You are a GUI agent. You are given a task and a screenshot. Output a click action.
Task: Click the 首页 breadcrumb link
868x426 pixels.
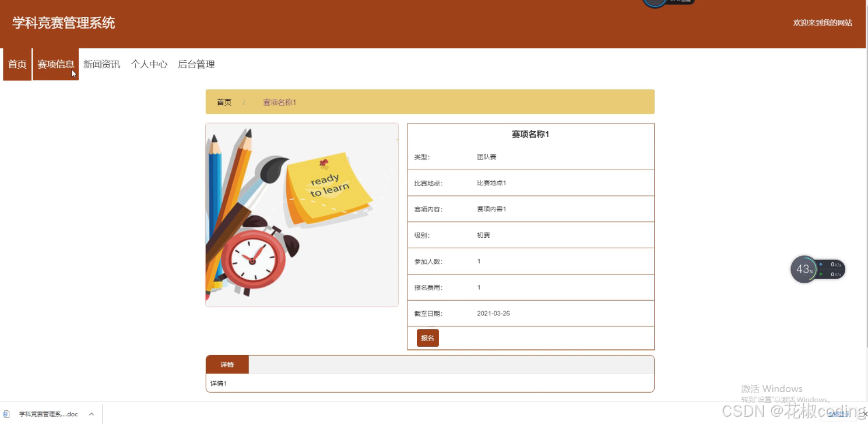click(224, 102)
